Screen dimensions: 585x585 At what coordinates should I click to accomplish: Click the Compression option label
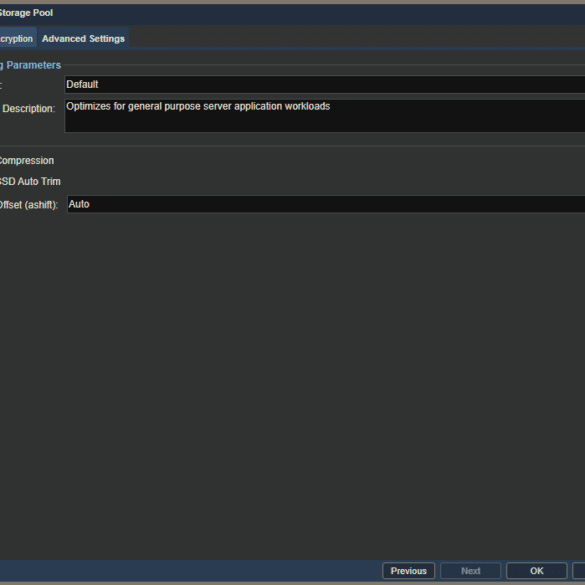[26, 161]
